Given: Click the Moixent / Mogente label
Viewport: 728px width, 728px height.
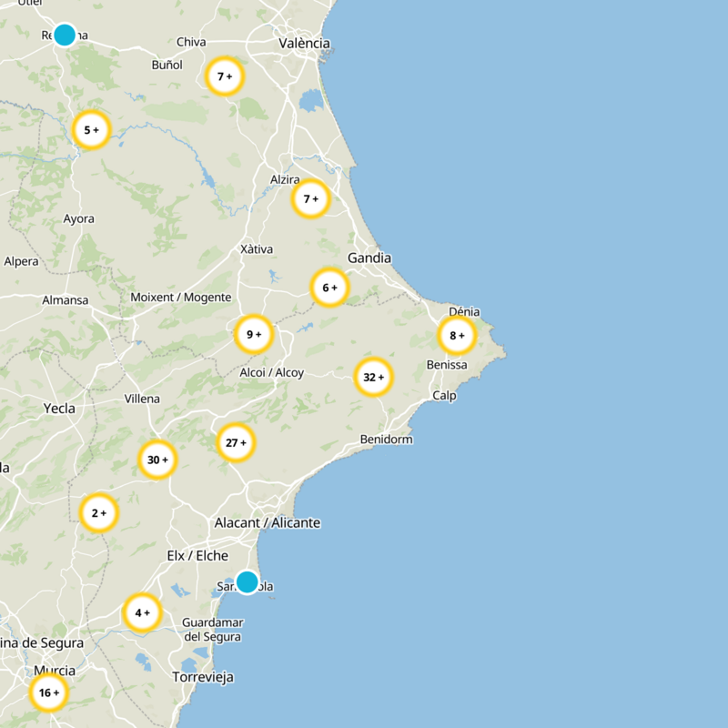Looking at the screenshot, I should [180, 298].
